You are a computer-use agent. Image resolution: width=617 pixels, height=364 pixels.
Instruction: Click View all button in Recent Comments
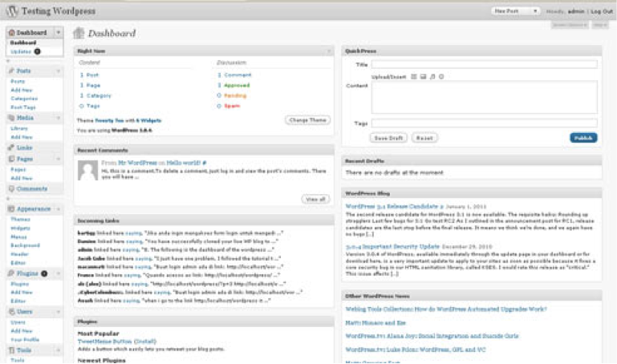click(315, 199)
